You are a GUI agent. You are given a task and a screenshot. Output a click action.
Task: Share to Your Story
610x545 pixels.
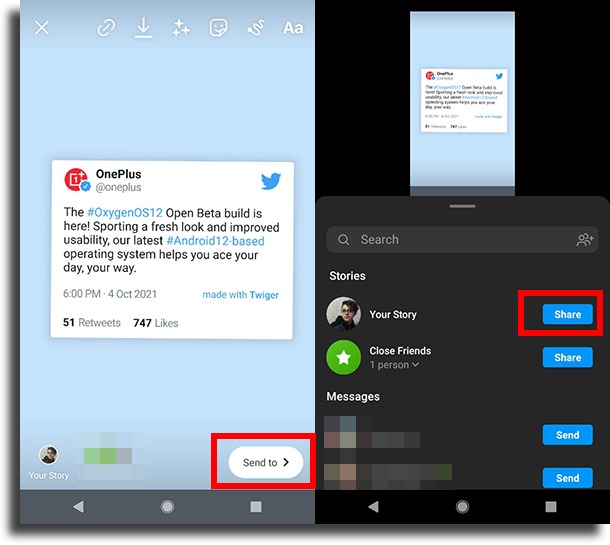(568, 314)
